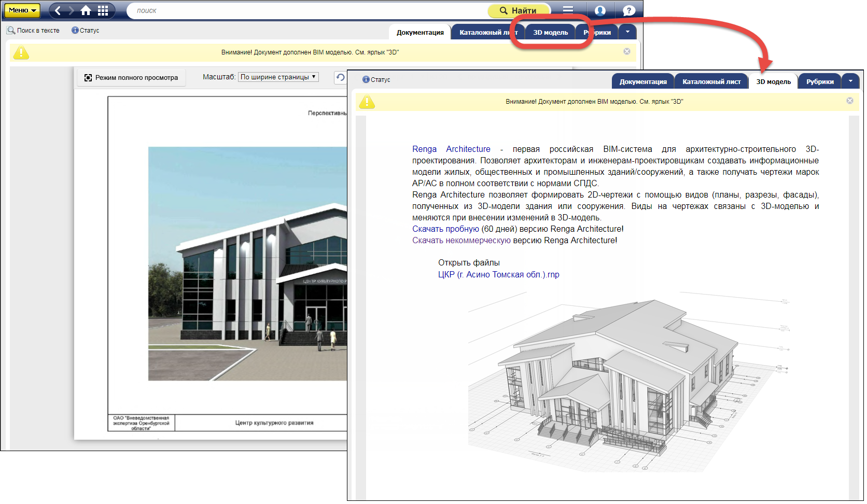Expand extra tabs arrow in left window
Viewport: 867px width, 504px height.
click(x=627, y=32)
